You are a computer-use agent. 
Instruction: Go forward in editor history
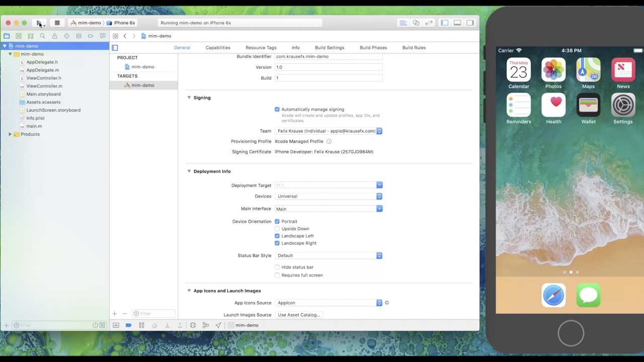coord(134,36)
